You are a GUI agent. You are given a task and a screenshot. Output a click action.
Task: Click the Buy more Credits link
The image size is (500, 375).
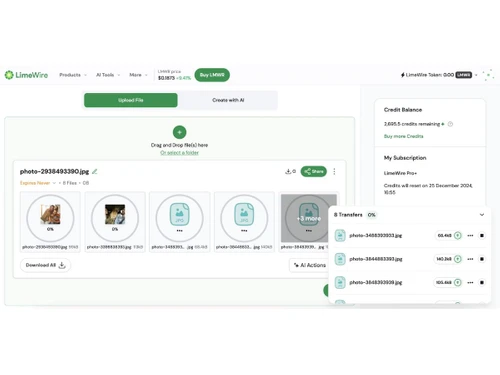click(403, 136)
